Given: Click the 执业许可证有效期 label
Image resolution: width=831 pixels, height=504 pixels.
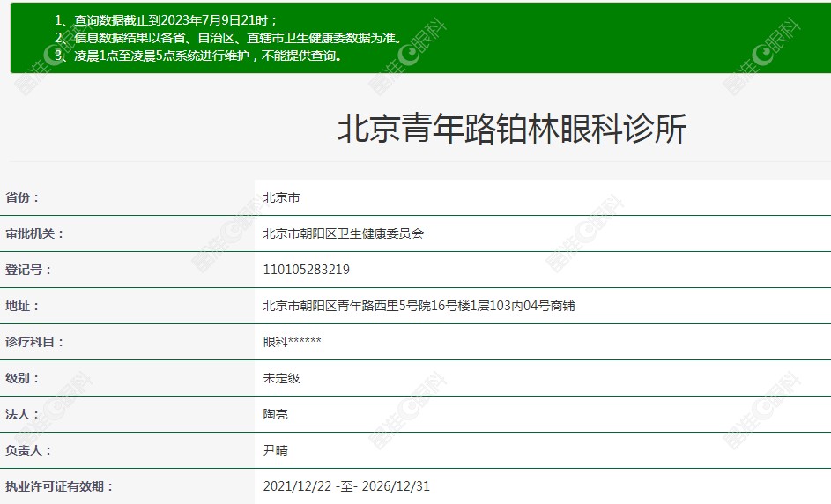Looking at the screenshot, I should pos(59,486).
